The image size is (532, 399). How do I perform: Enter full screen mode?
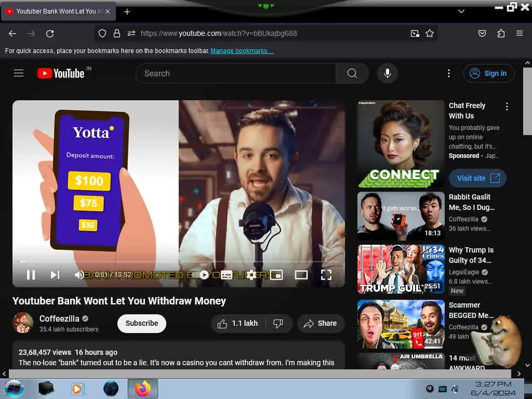[326, 275]
